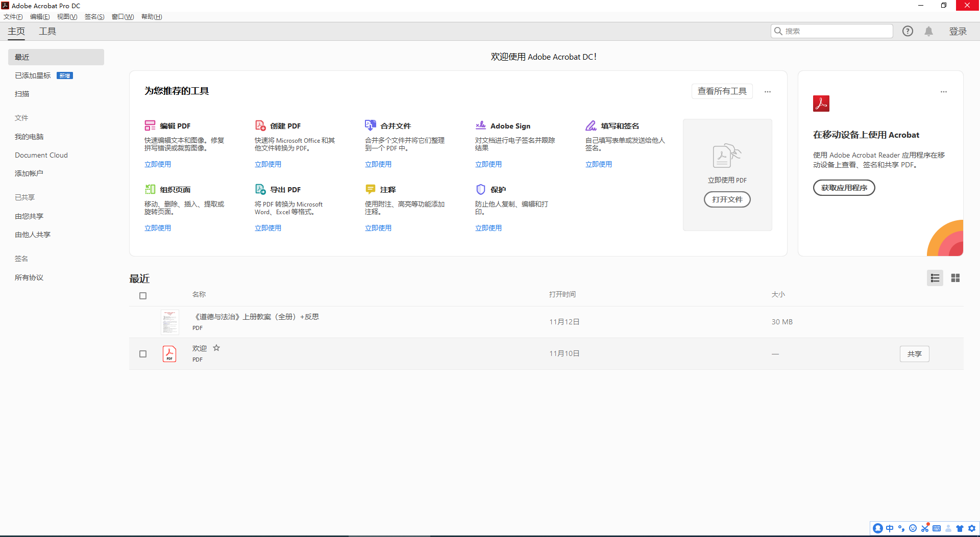This screenshot has height=537, width=980.
Task: Open the IME soft keyboard icon
Action: [x=937, y=528]
